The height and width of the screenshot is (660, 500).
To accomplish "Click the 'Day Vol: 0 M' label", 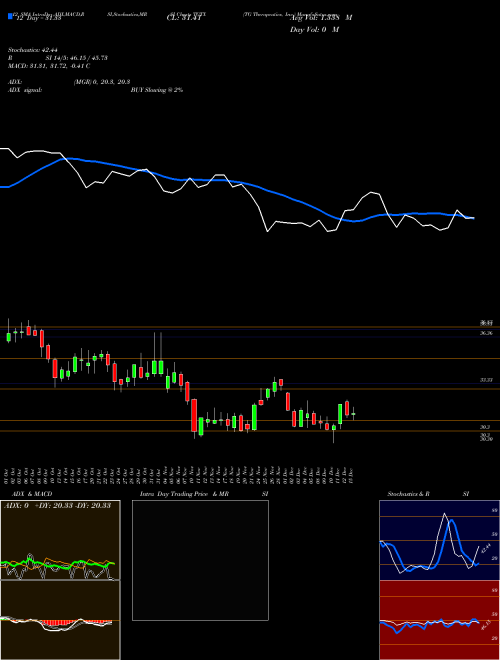I will pos(314,30).
